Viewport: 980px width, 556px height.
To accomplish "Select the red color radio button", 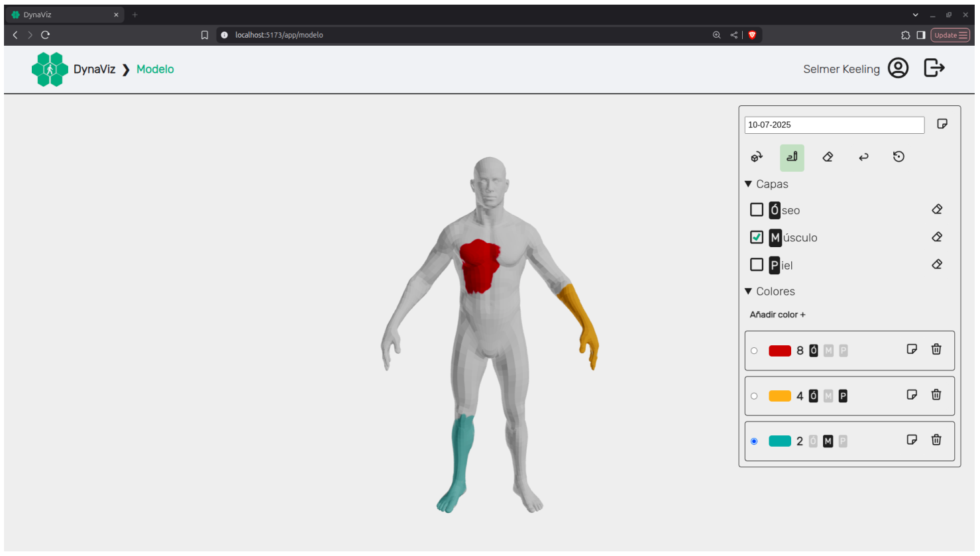I will (754, 351).
